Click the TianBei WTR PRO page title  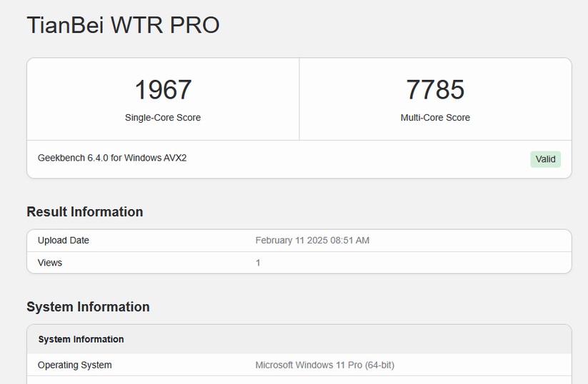click(123, 25)
